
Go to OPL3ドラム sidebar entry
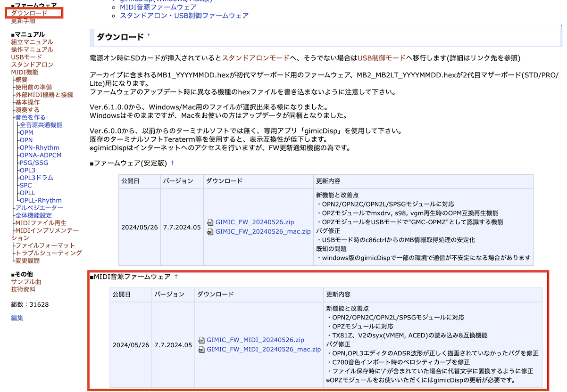pyautogui.click(x=36, y=178)
